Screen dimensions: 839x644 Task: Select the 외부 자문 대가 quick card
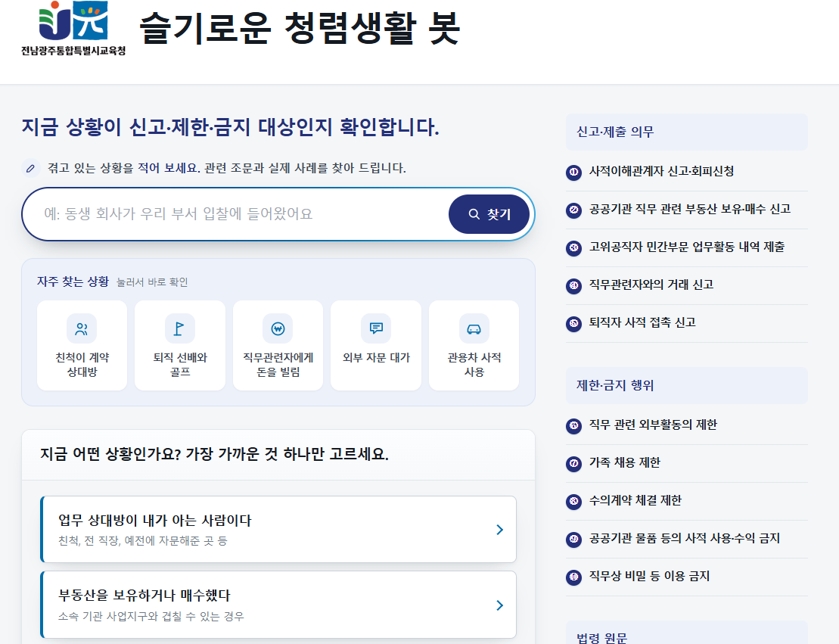pyautogui.click(x=376, y=345)
